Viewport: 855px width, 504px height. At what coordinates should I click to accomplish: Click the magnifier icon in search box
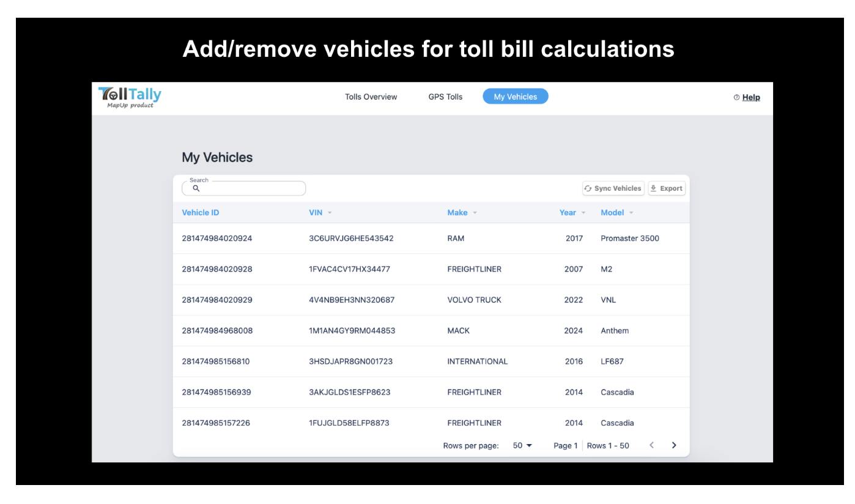(196, 188)
